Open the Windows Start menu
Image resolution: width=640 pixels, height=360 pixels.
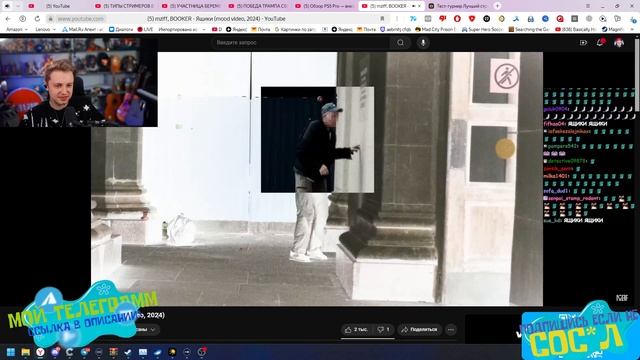11,352
